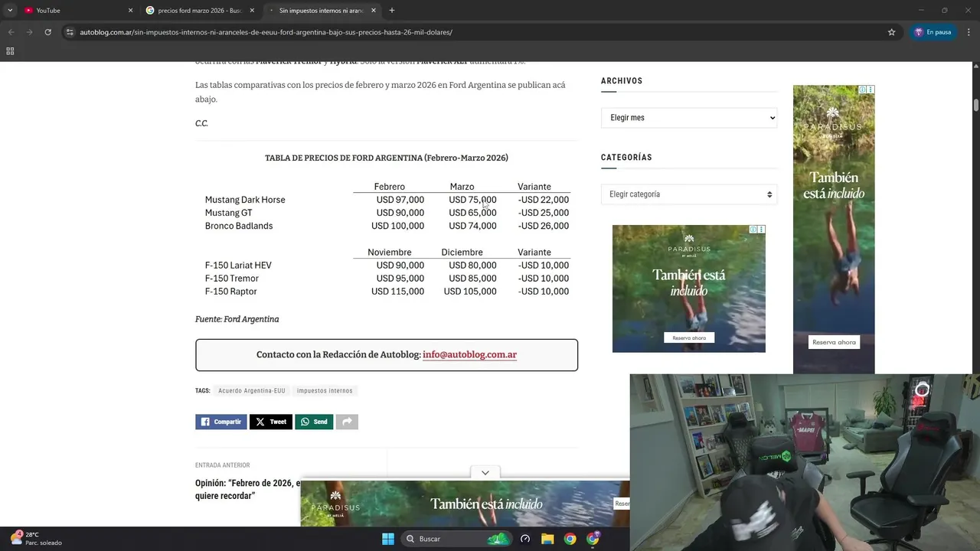Viewport: 980px width, 551px height.
Task: Click the Diciembre column header
Action: click(x=462, y=253)
